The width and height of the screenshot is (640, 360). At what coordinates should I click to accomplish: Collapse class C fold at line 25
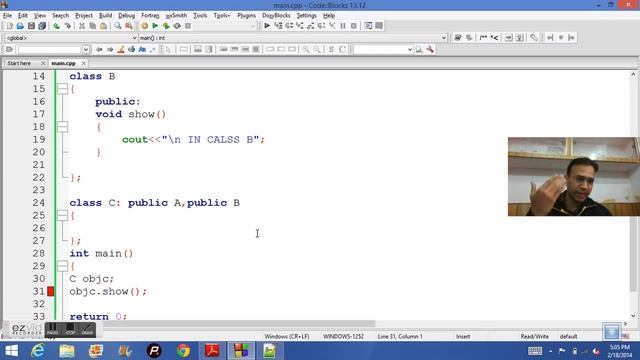pyautogui.click(x=62, y=216)
